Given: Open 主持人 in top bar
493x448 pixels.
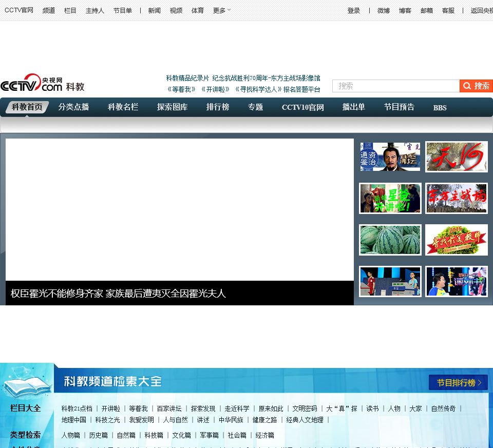Looking at the screenshot, I should pos(95,10).
